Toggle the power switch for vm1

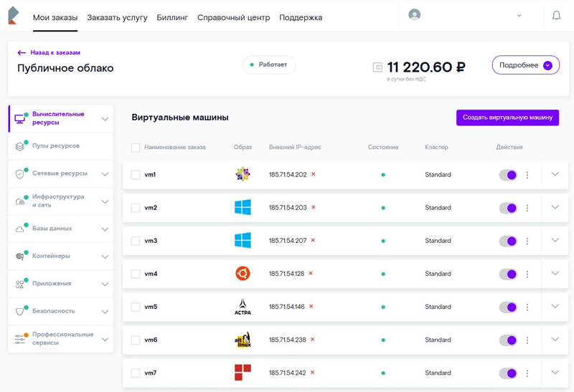508,175
